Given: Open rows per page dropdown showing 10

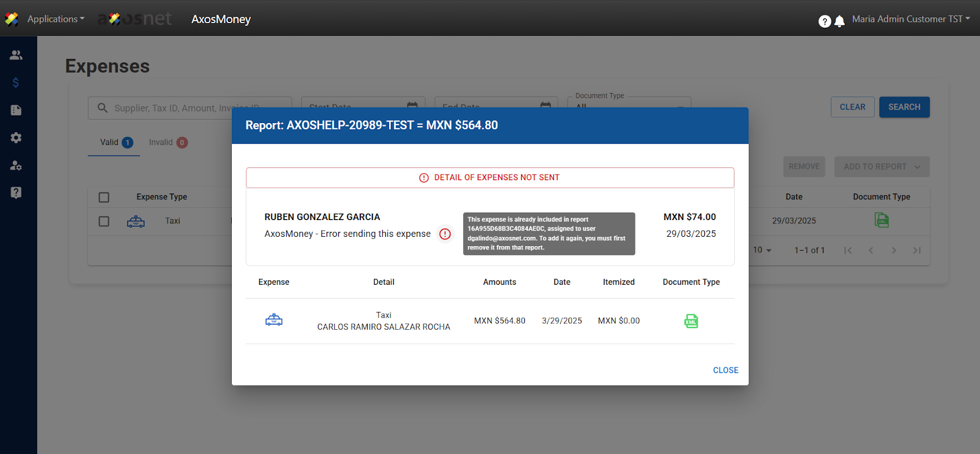Looking at the screenshot, I should (x=762, y=250).
